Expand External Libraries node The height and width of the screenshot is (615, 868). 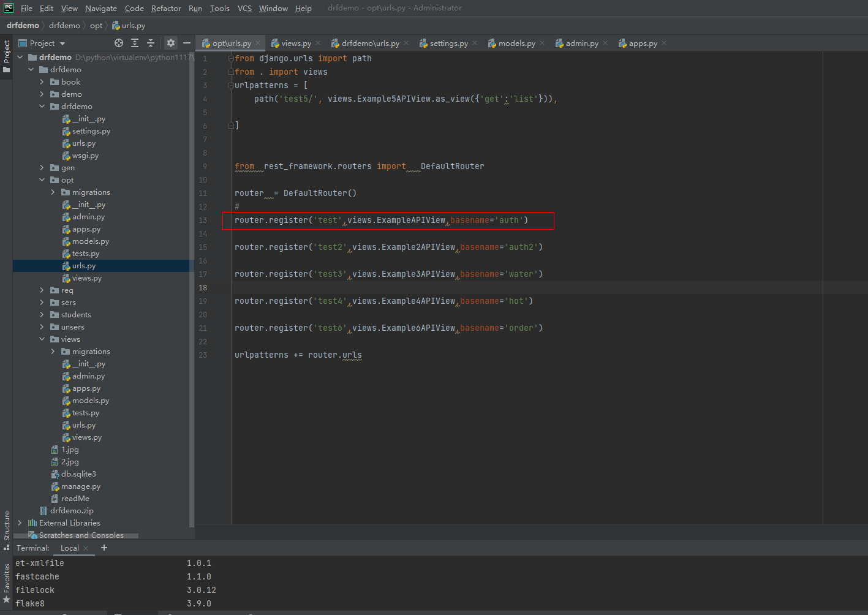pyautogui.click(x=20, y=523)
